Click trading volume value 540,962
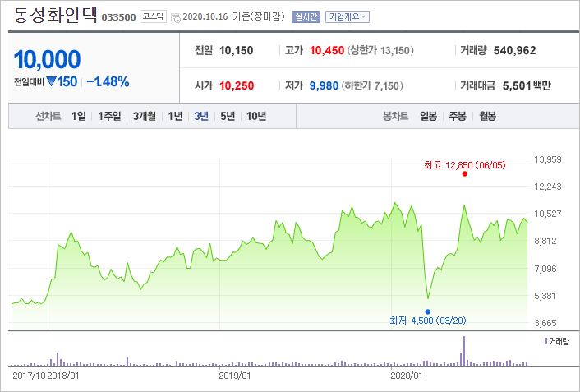 coord(514,50)
